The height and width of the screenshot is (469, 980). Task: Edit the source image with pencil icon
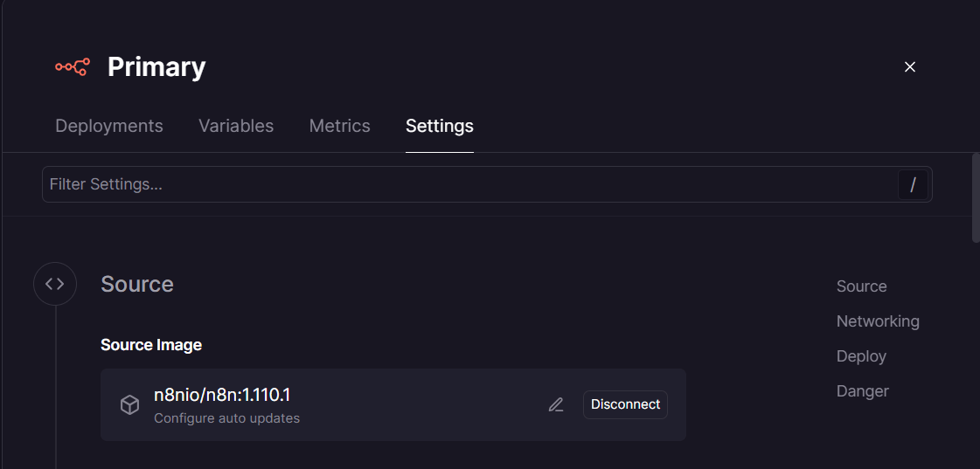point(556,405)
